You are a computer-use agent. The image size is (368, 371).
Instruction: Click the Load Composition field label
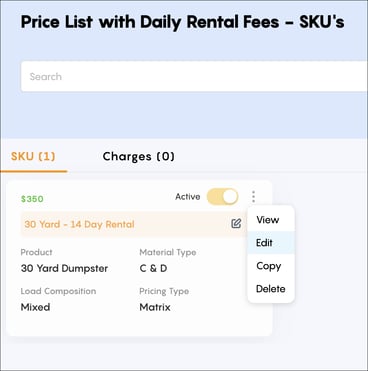click(x=58, y=291)
